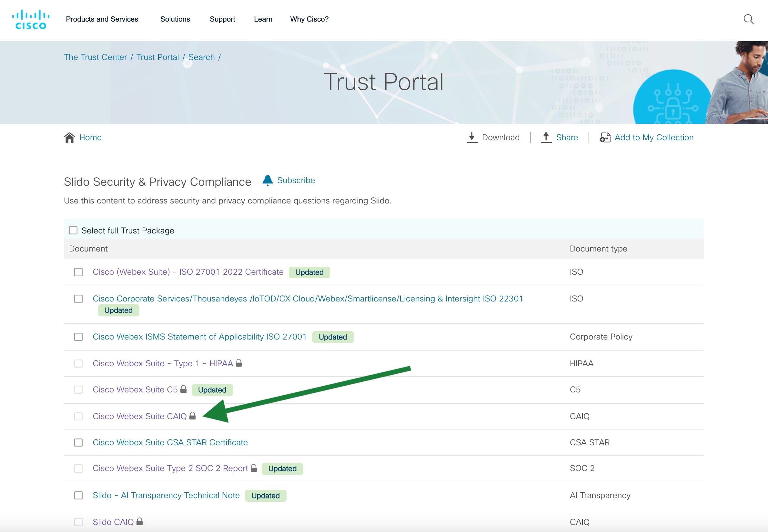Click the Download arrow icon
Screen dimensions: 768x532
(472, 137)
